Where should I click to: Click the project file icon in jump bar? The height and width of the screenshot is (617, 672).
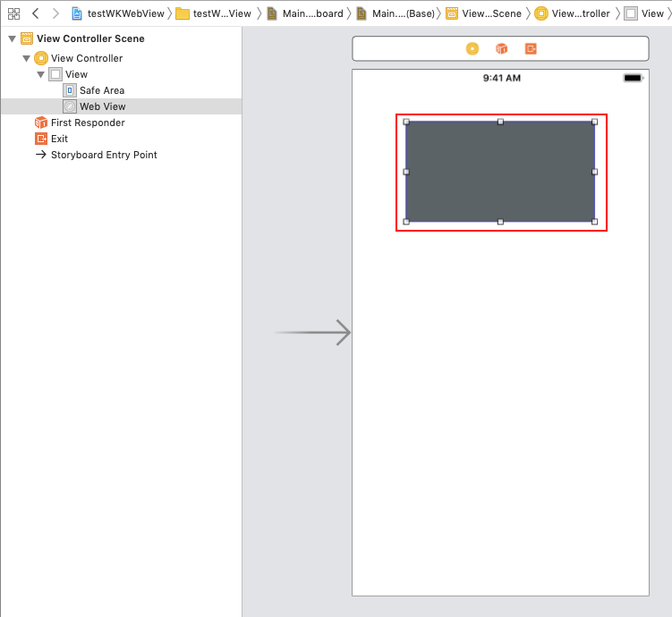(x=77, y=13)
